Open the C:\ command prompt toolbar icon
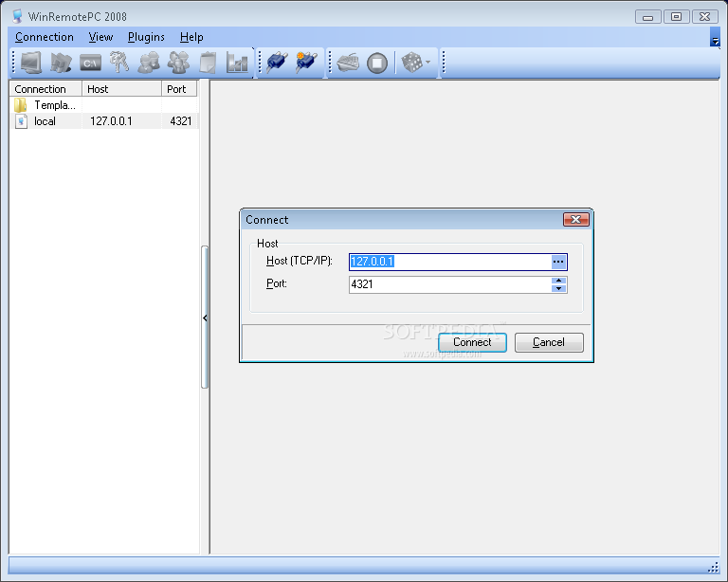The height and width of the screenshot is (582, 728). pos(90,63)
